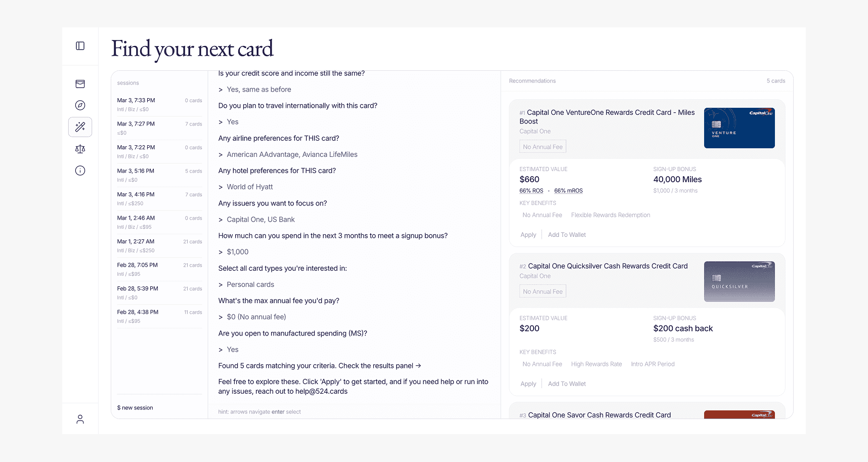Click Apply for the VentureOne card
Image resolution: width=868 pixels, height=462 pixels.
(528, 235)
